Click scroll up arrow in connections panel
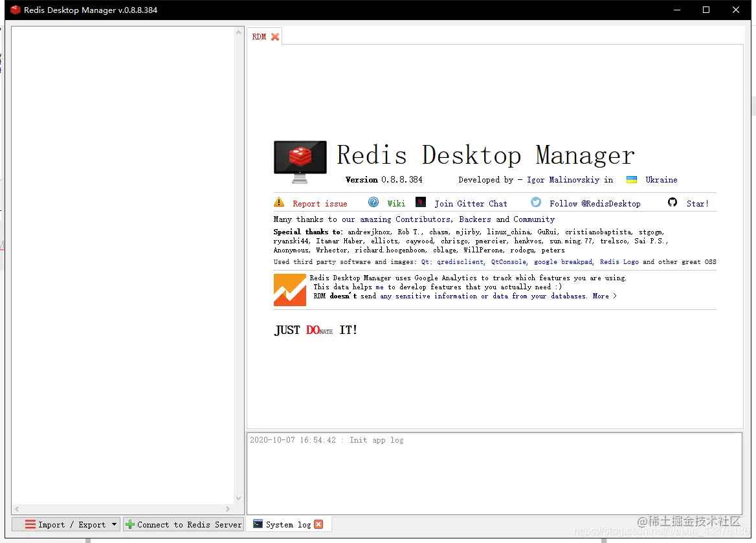The height and width of the screenshot is (543, 756). (239, 32)
